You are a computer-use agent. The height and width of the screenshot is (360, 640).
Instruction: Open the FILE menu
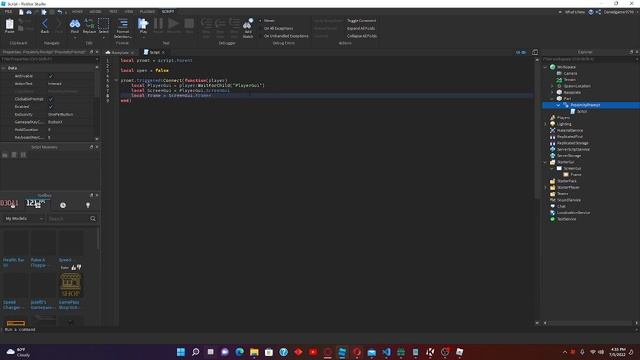pos(8,12)
